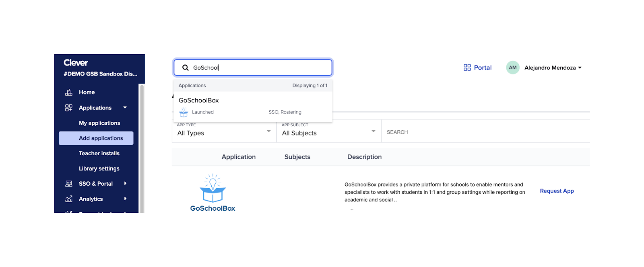644x267 pixels.
Task: Click the Portal grid icon
Action: click(x=467, y=68)
